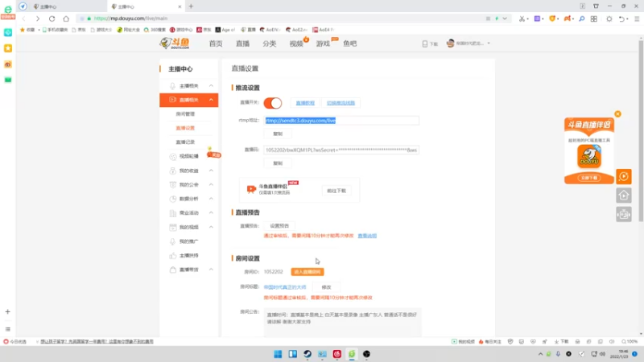Image resolution: width=644 pixels, height=362 pixels.
Task: Open the browser extensions grid icon
Action: (594, 19)
